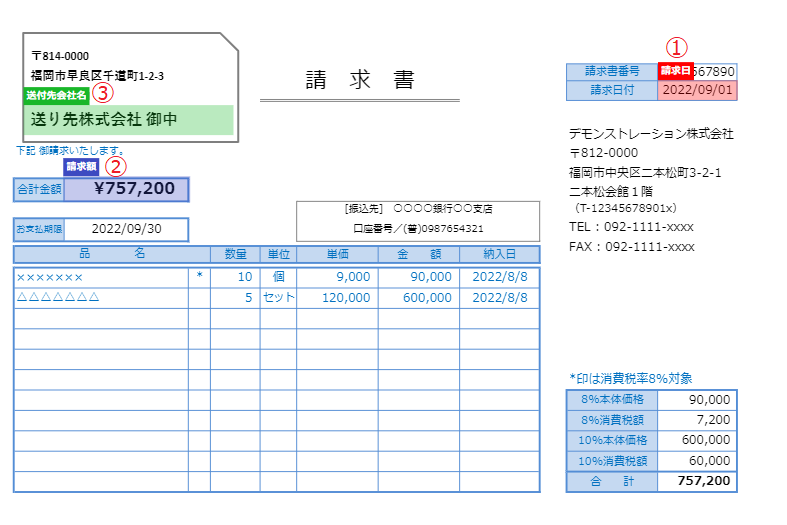Image resolution: width=787 pixels, height=525 pixels.
Task: Click the 送り先株式会社 御中 recipient field
Action: point(128,119)
